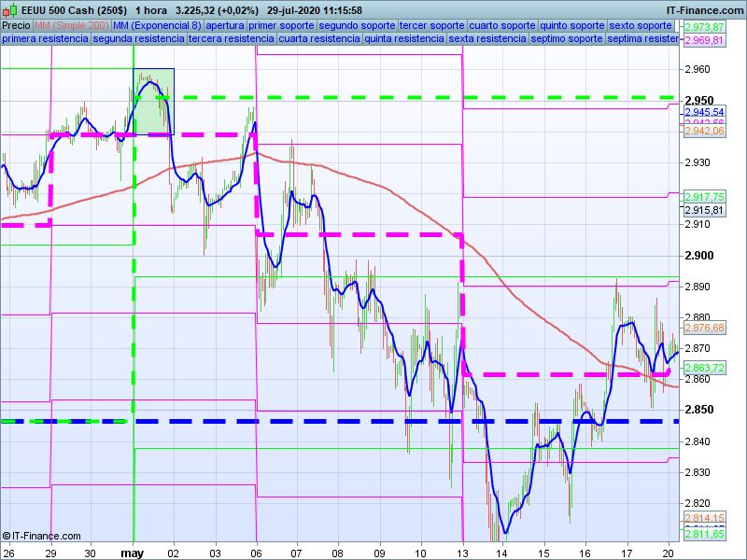Image resolution: width=747 pixels, height=560 pixels.
Task: Click the primer soporte label
Action: (283, 26)
